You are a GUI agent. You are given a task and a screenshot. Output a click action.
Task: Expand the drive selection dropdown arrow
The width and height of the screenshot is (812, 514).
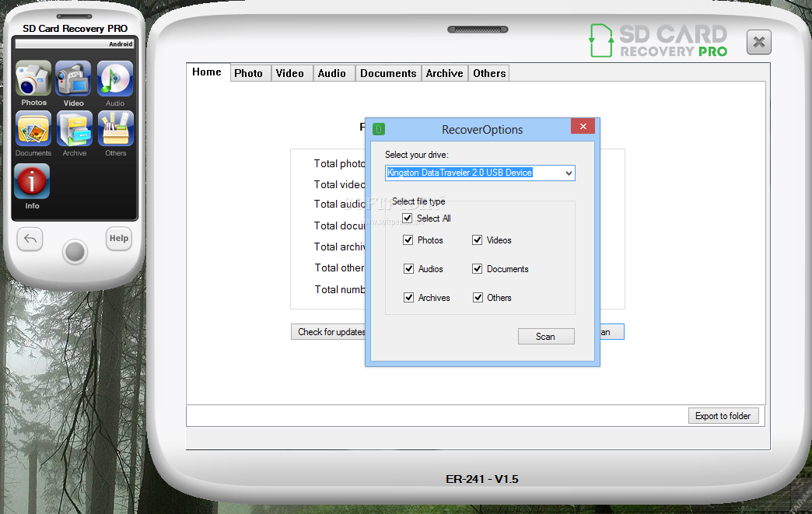[x=569, y=173]
